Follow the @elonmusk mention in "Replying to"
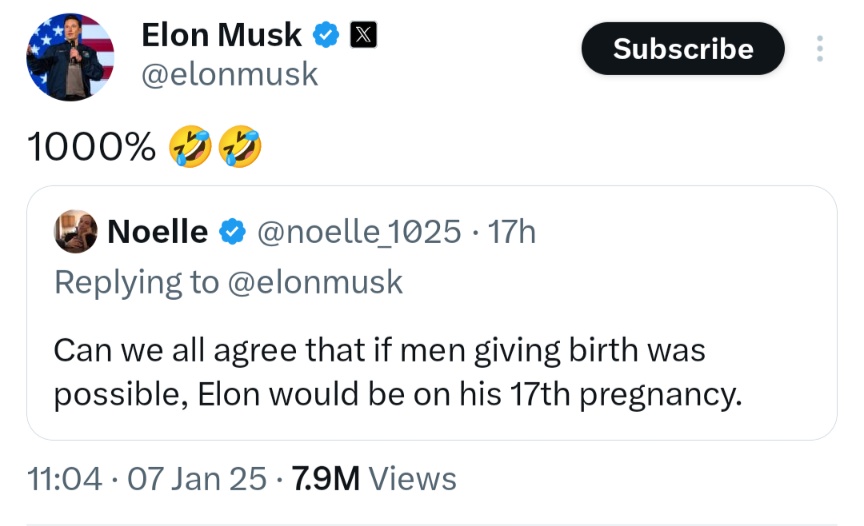This screenshot has height=526, width=864. coord(316,282)
